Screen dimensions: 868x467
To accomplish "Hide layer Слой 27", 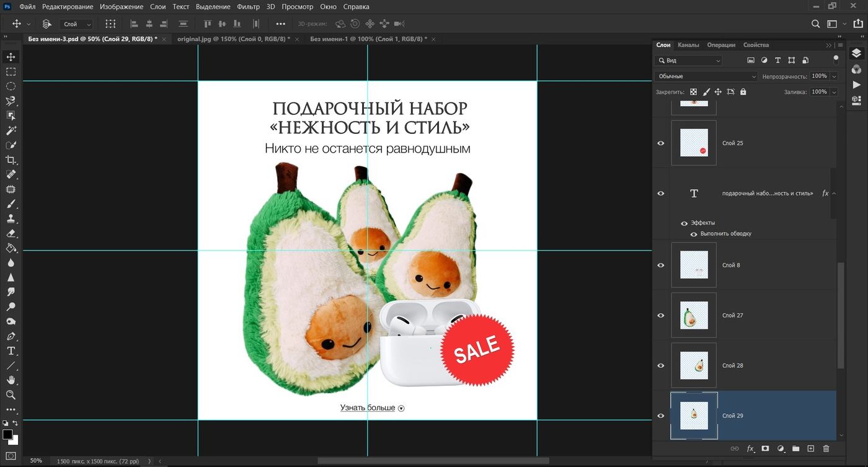I will click(661, 316).
